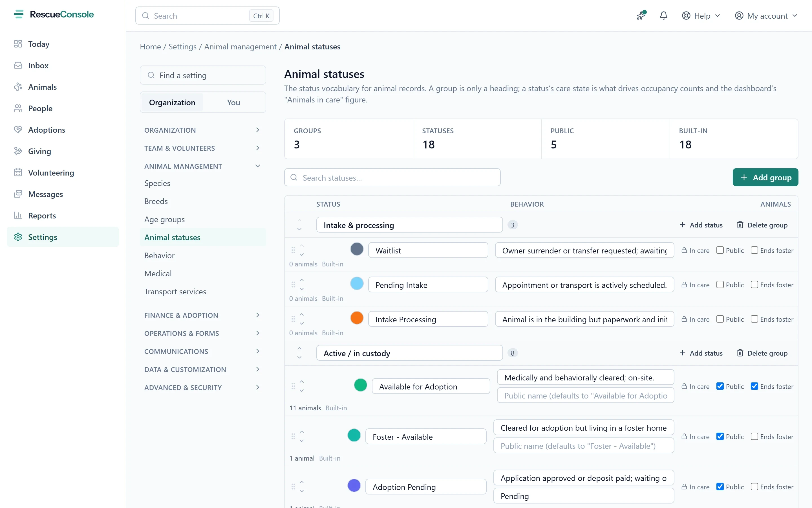Screen dimensions: 812x508
Task: Open the My account dropdown
Action: 766,16
